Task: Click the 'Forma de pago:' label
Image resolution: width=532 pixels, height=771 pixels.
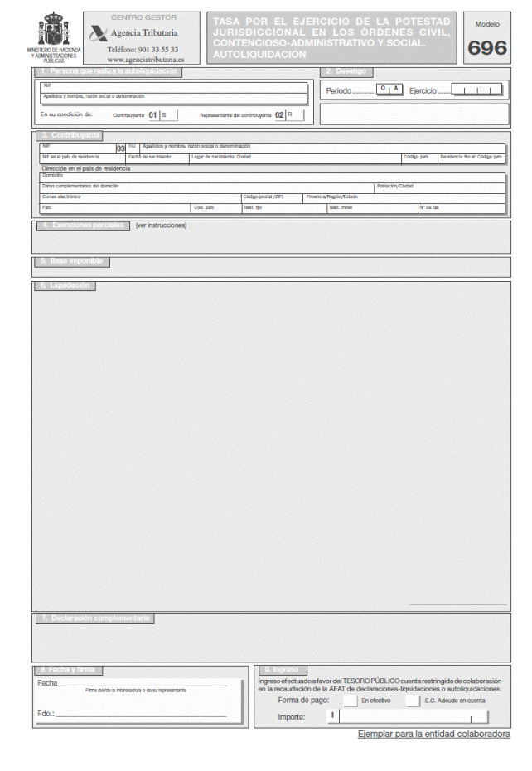Action: (x=303, y=701)
